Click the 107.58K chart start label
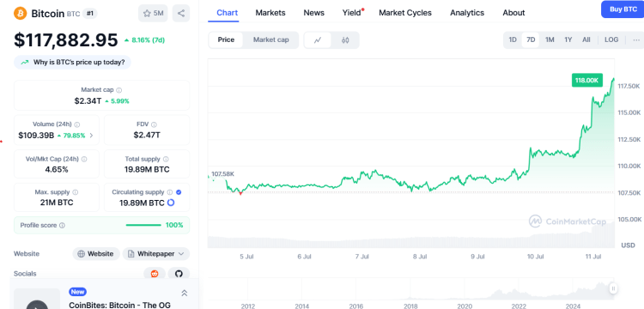Screen dimensions: 644x309 coord(222,174)
